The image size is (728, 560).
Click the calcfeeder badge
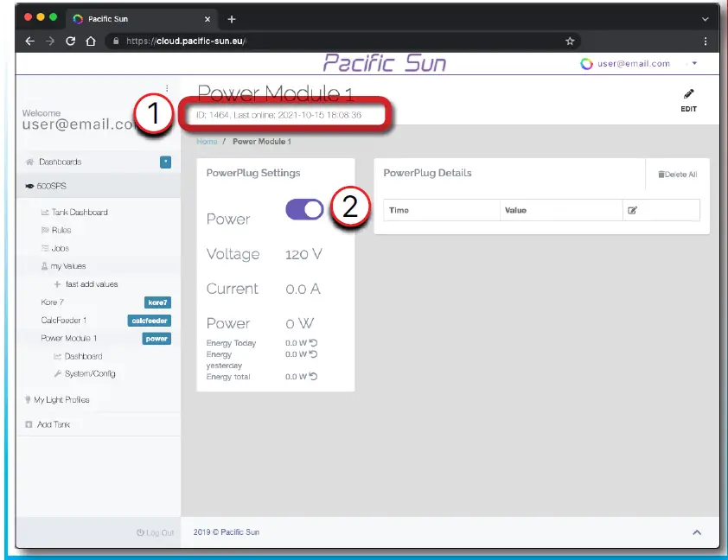[149, 321]
